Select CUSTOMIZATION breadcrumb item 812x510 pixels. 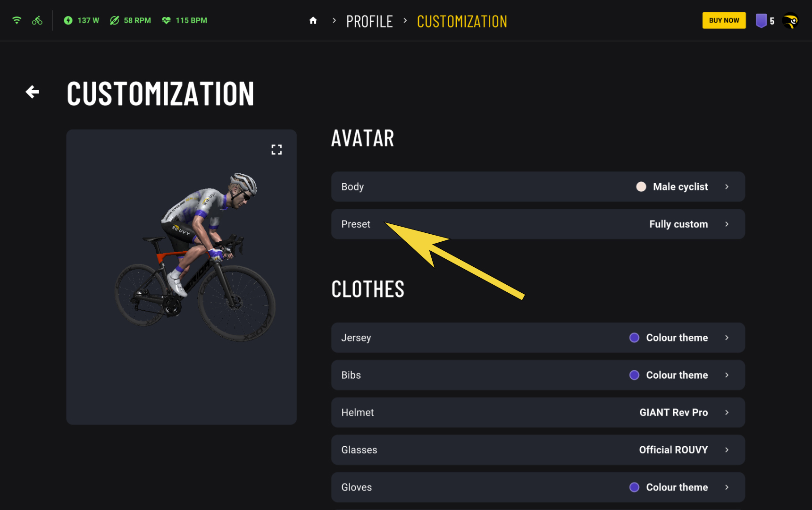coord(462,21)
